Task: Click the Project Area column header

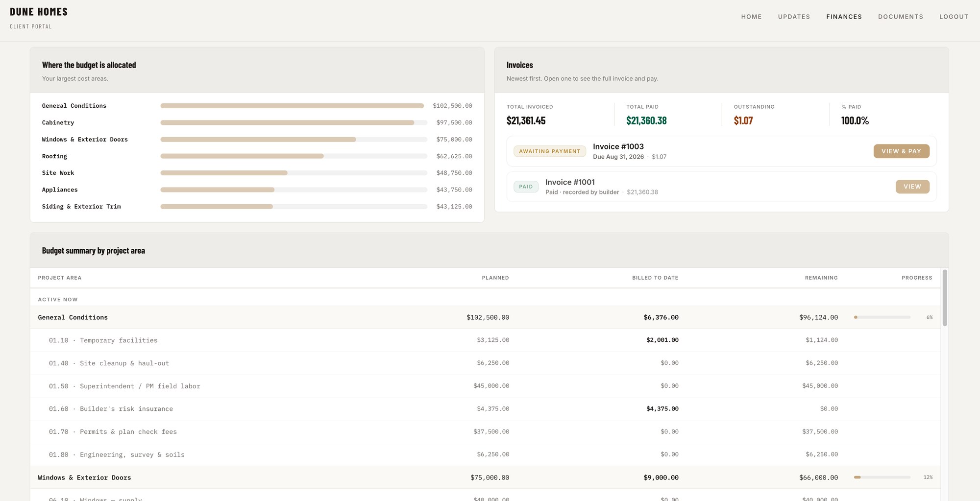Action: tap(60, 278)
